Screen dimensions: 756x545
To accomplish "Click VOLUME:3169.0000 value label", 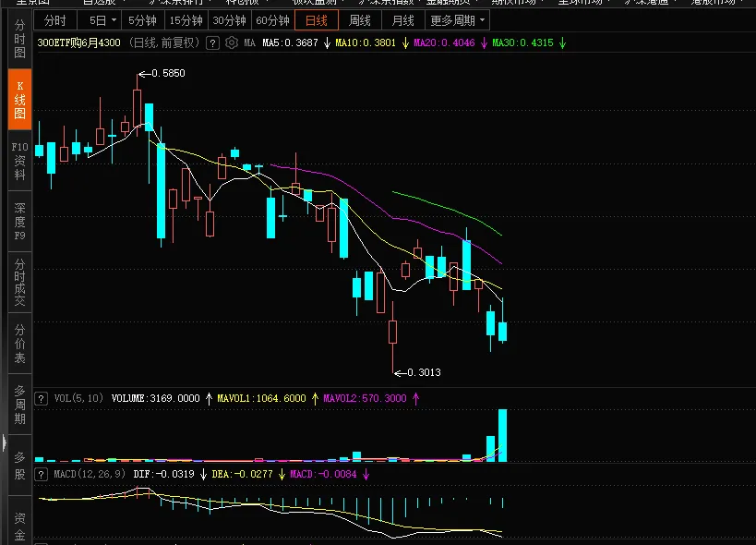I will point(155,398).
